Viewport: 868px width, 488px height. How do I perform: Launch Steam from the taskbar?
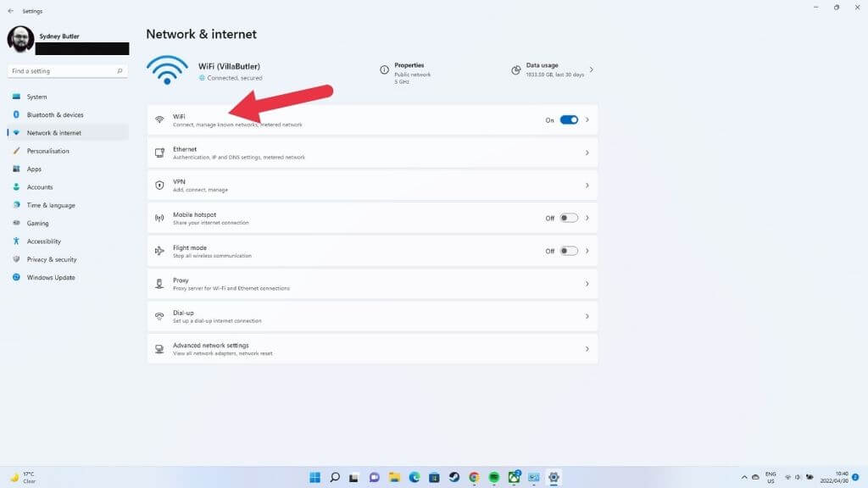454,477
